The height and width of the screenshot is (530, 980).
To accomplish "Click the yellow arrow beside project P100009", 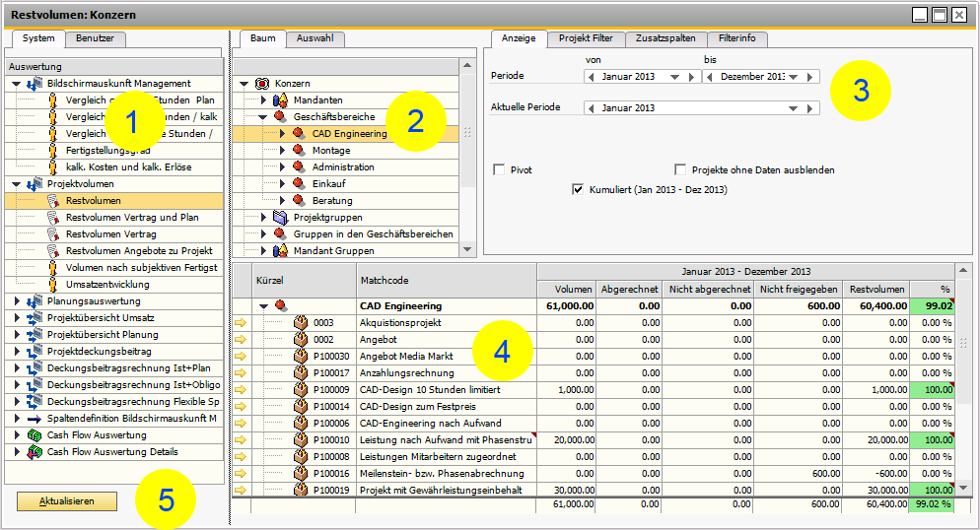I will [241, 389].
